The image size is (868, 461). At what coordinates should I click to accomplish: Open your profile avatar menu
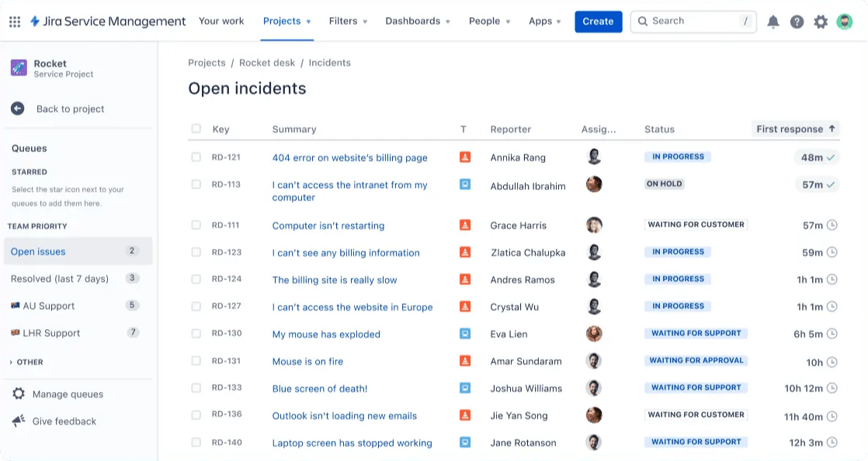[x=845, y=21]
